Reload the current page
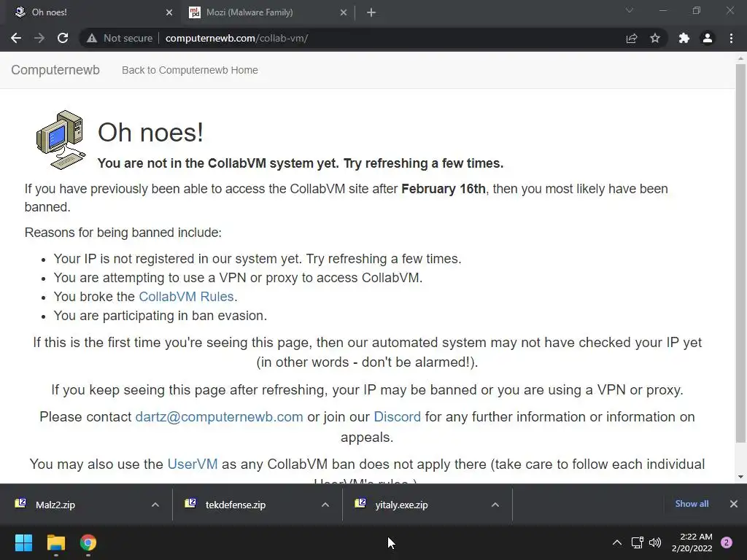The width and height of the screenshot is (747, 560). [x=63, y=38]
